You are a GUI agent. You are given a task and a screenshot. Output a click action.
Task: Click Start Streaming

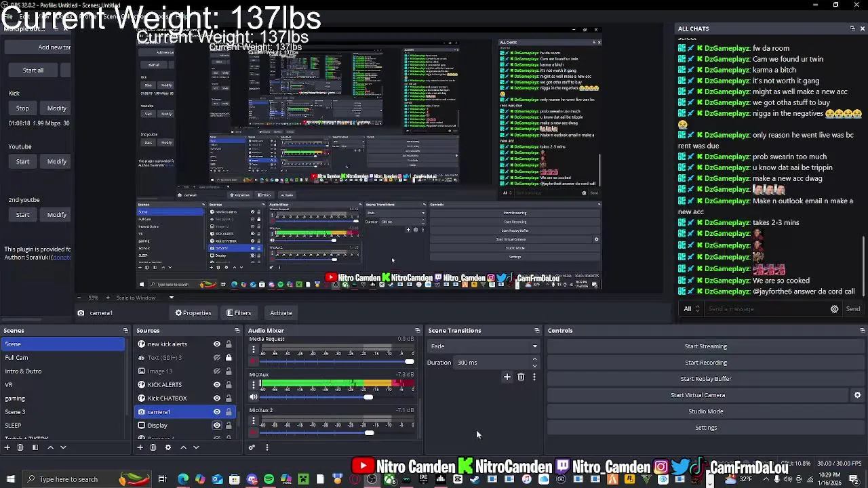click(x=705, y=346)
